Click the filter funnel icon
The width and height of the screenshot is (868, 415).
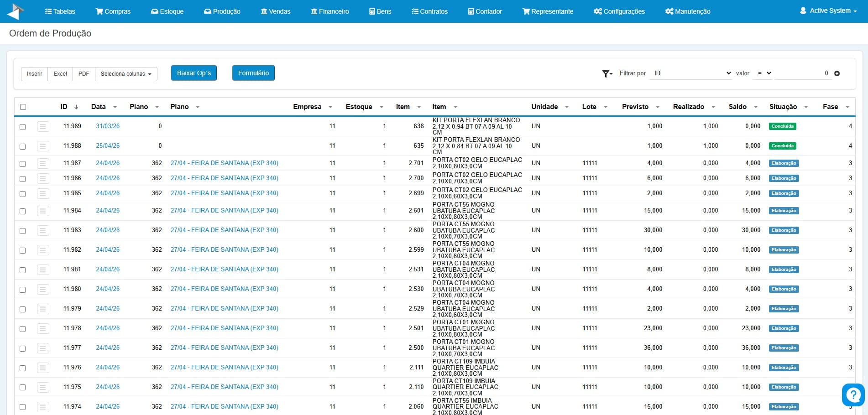(607, 73)
